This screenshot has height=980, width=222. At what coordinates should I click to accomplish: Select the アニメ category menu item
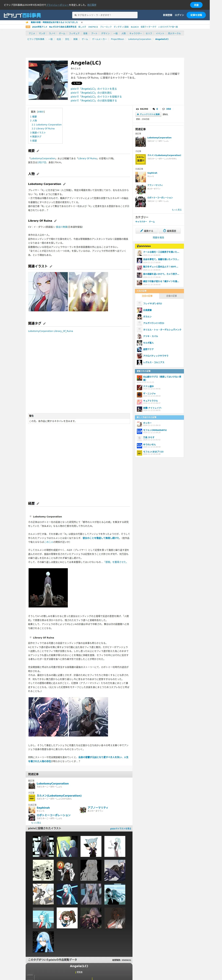coord(32,33)
